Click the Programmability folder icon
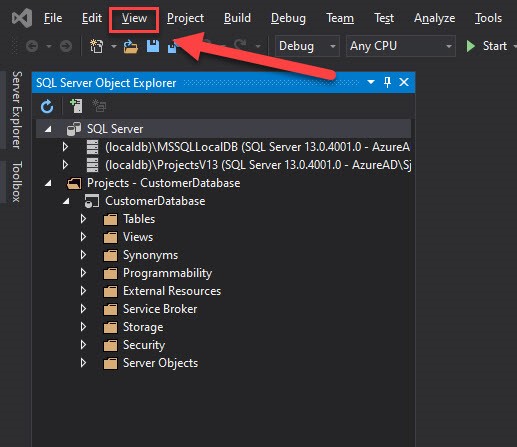The width and height of the screenshot is (517, 447). click(110, 273)
